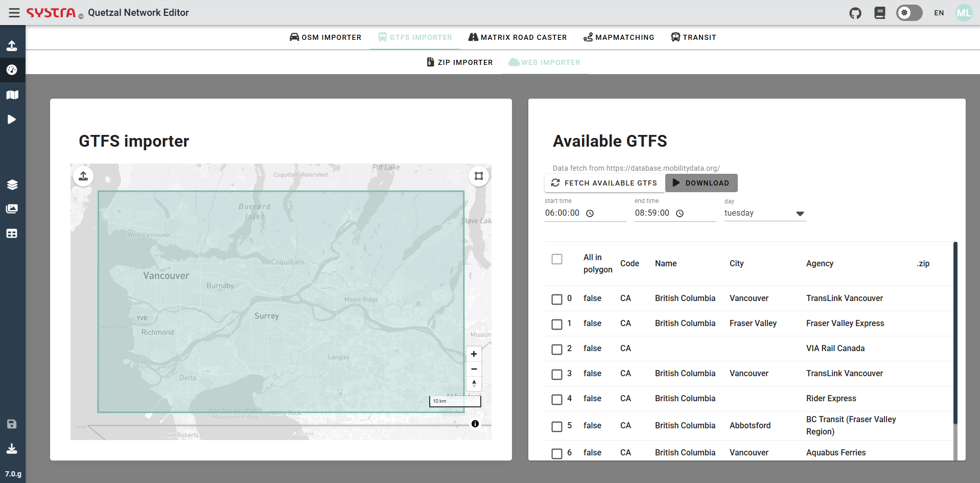Open the run play sidebar icon
The width and height of the screenshot is (980, 483).
12,119
